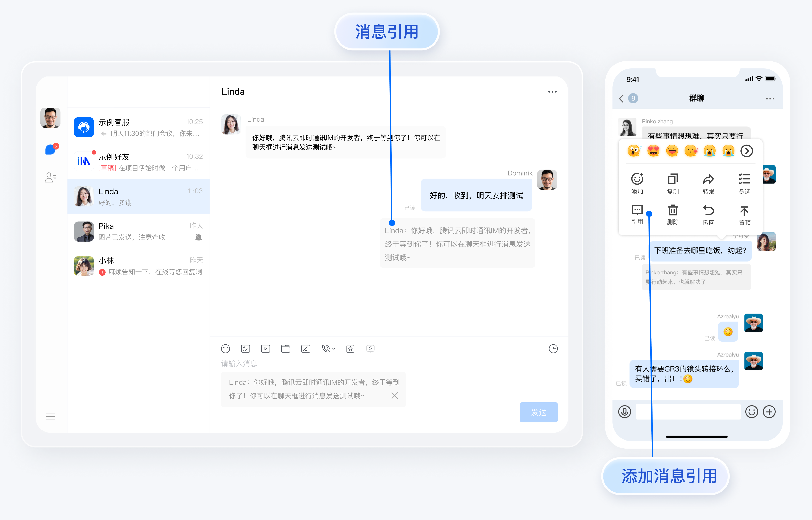Expand the call options dropdown arrow

tap(334, 349)
